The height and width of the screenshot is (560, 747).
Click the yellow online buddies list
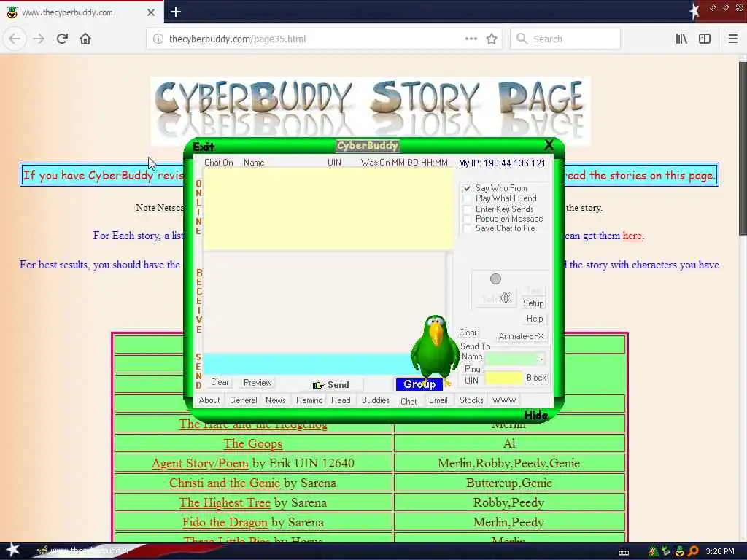328,209
